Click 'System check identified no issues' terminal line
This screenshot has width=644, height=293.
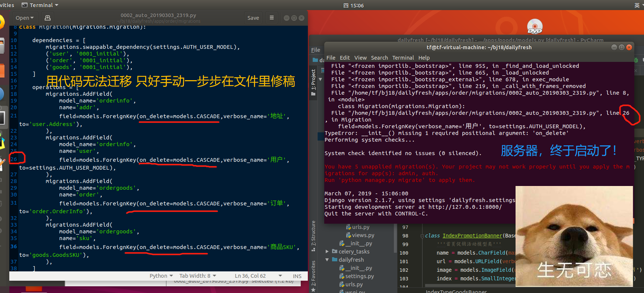[403, 153]
